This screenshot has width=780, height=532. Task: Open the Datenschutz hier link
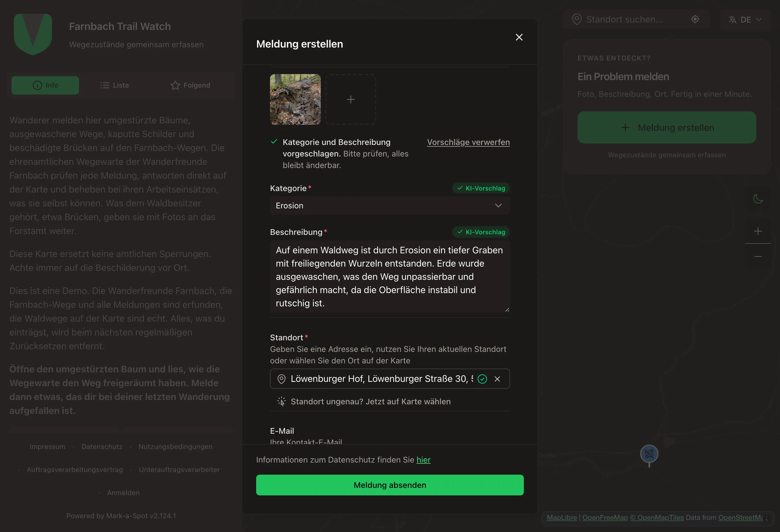(x=423, y=460)
